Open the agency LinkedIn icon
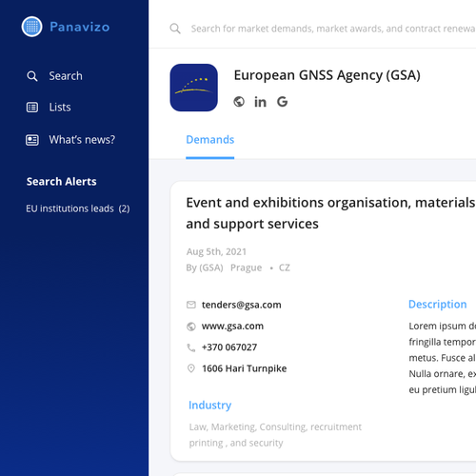Viewport: 476px width, 476px height. pos(260,102)
